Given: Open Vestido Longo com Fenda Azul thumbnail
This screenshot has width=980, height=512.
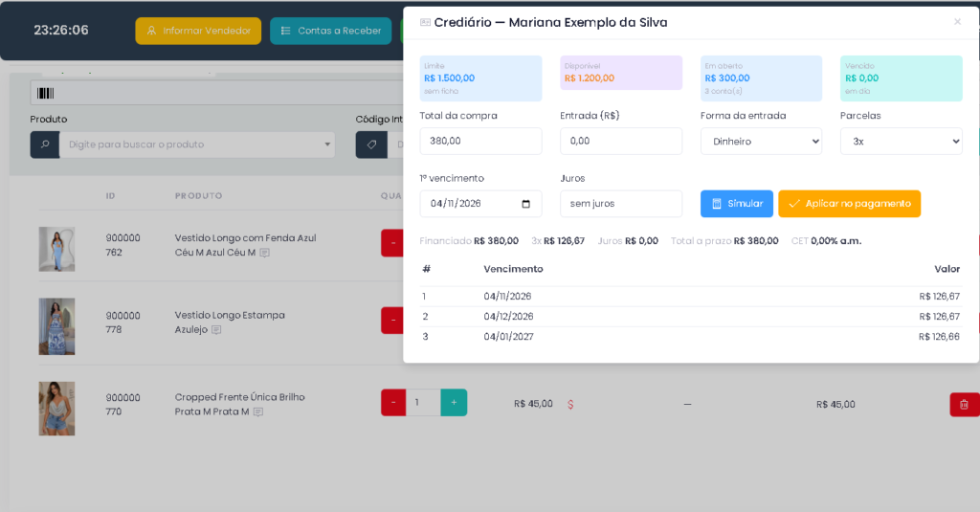Looking at the screenshot, I should (x=56, y=249).
